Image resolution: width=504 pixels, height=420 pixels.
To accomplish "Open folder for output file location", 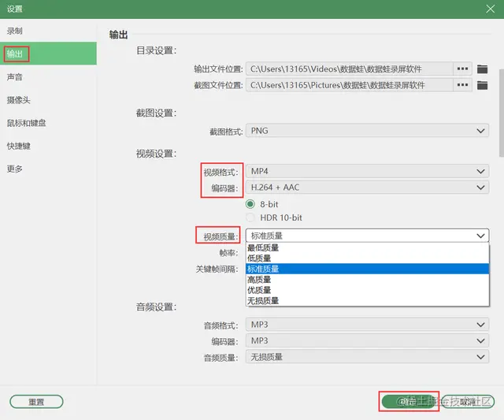I will (482, 69).
